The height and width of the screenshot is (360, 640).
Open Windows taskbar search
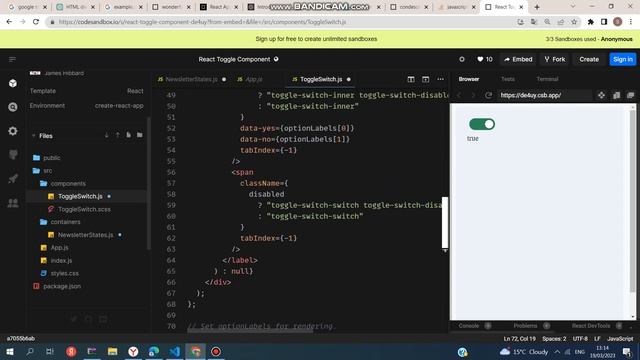pos(30,351)
